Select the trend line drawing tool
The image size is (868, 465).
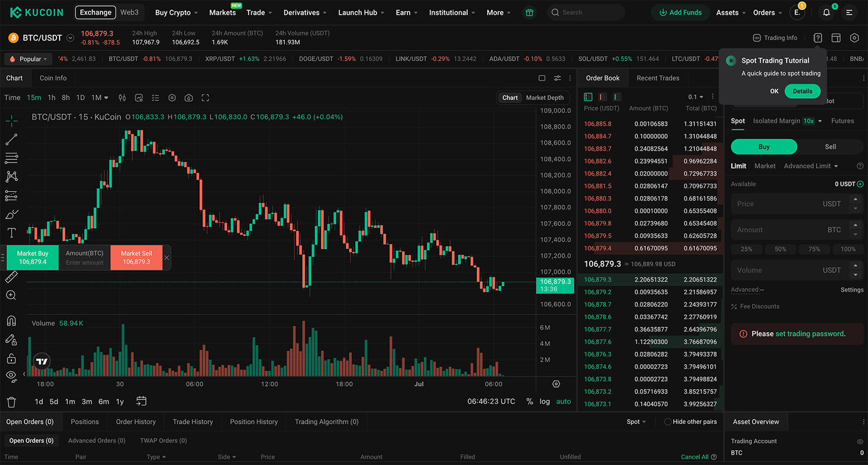point(11,140)
